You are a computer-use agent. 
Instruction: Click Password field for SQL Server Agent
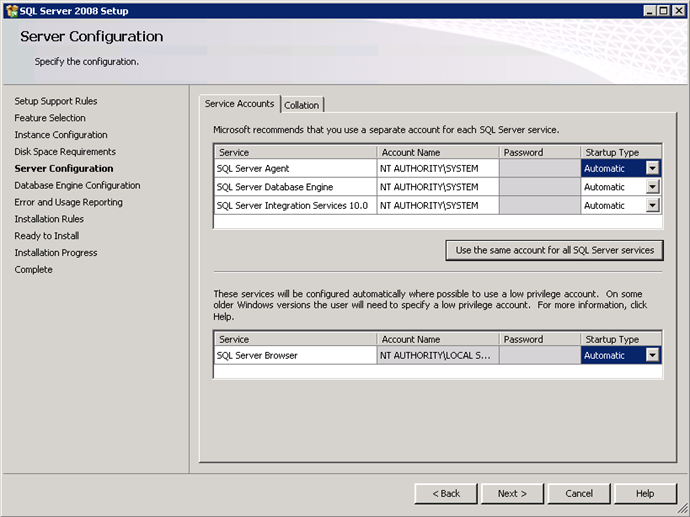point(540,169)
